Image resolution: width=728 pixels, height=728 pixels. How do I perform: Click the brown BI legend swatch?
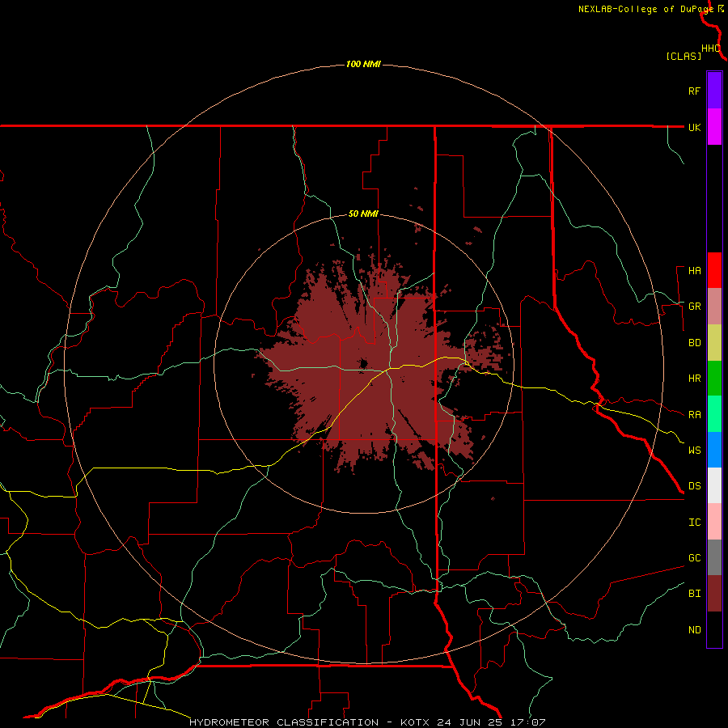(714, 594)
